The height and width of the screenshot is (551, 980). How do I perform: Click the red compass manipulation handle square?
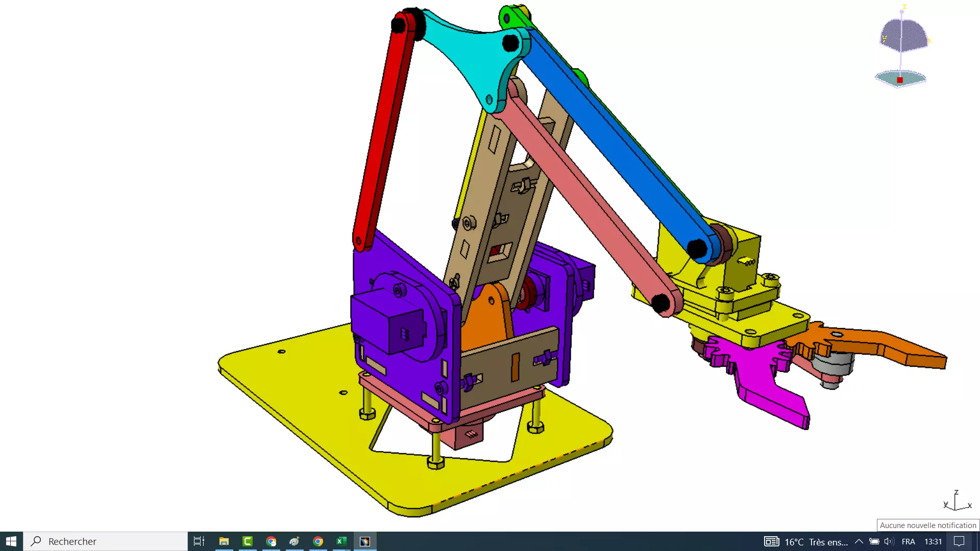900,80
